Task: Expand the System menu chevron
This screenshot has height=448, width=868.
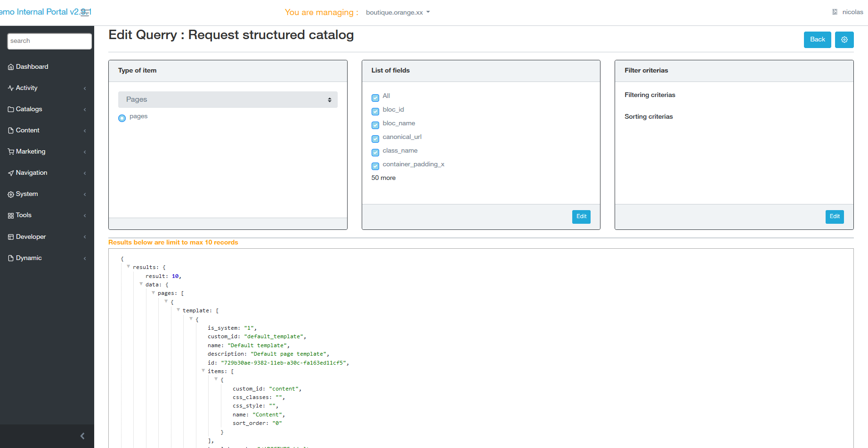Action: pos(85,194)
